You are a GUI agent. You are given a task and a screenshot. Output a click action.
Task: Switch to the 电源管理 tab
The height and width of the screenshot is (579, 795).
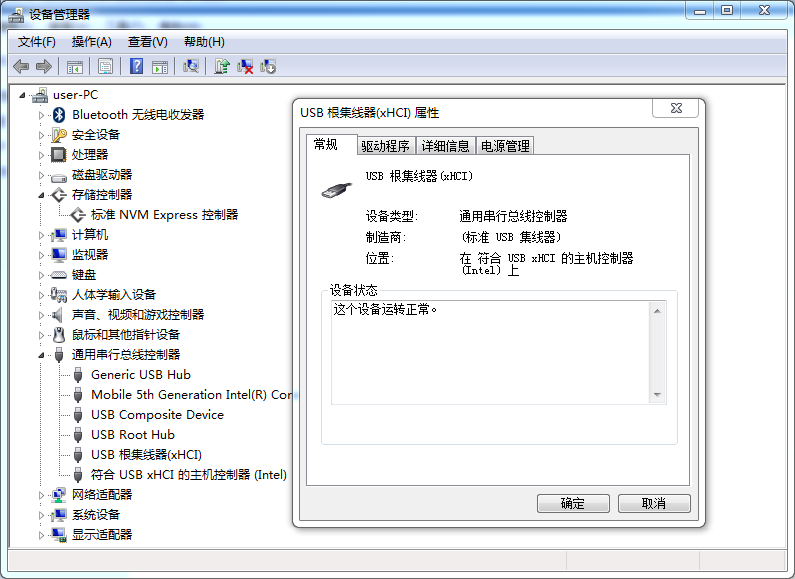coord(505,146)
